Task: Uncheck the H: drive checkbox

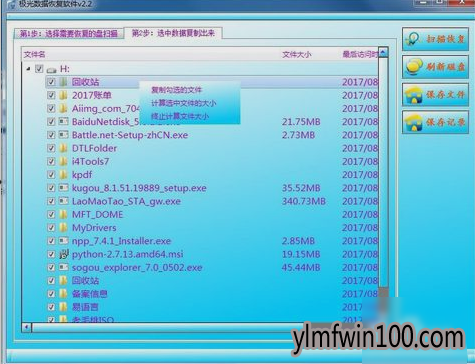Action: coord(39,69)
